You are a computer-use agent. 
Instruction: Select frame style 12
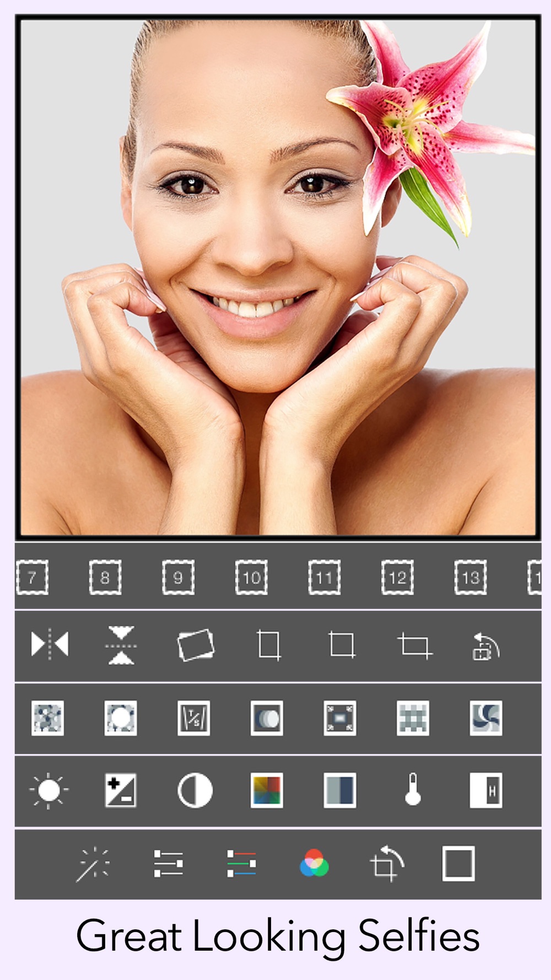(397, 577)
